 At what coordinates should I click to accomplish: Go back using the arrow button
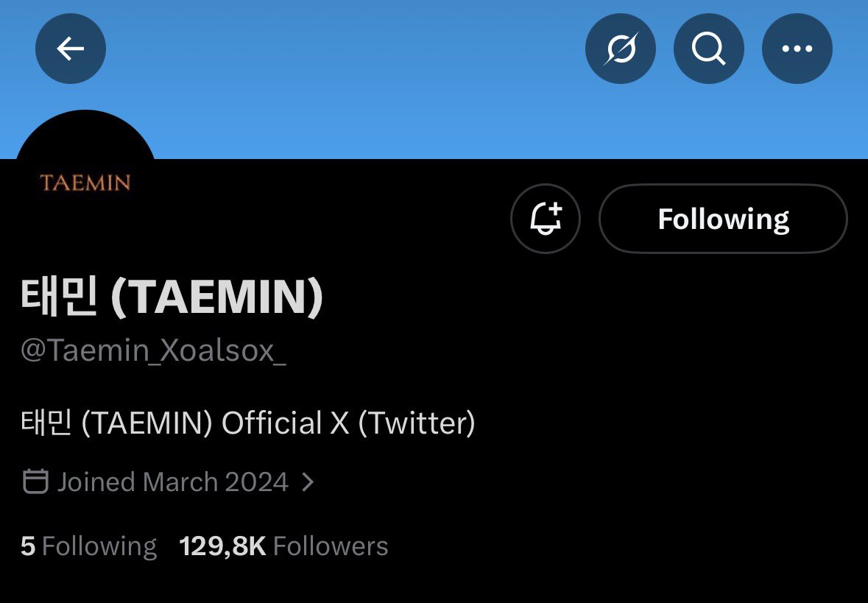tap(71, 49)
